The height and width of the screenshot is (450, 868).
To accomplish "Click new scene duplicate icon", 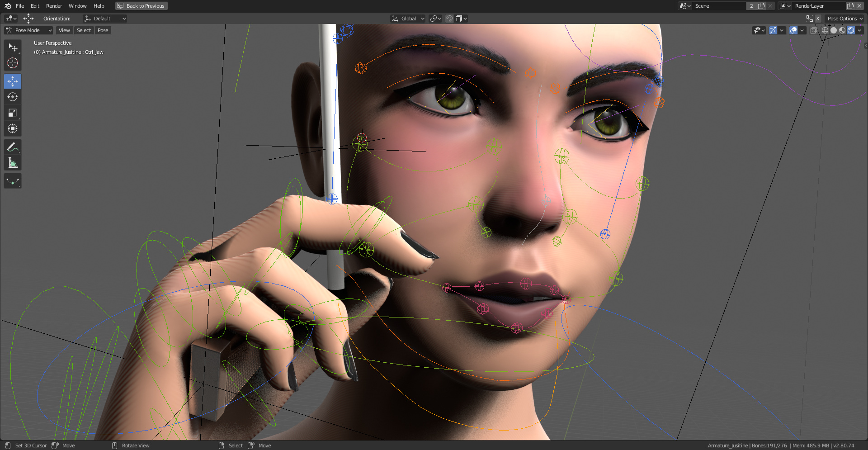I will pos(762,6).
